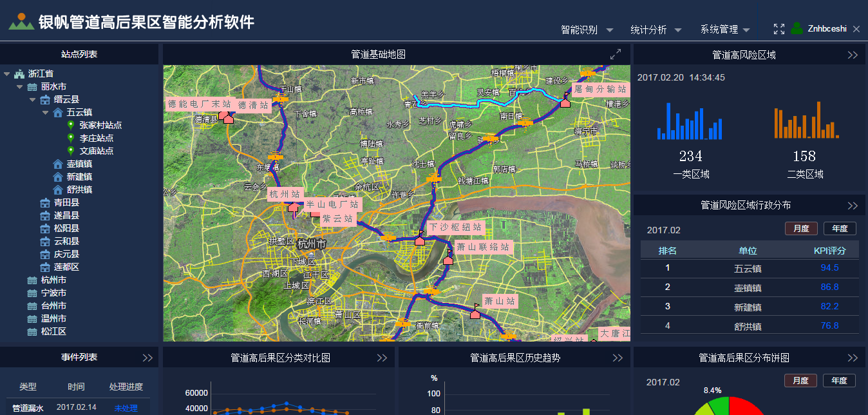Click the Znhbceshi username
Screen dimensions: 868x415
[x=827, y=29]
